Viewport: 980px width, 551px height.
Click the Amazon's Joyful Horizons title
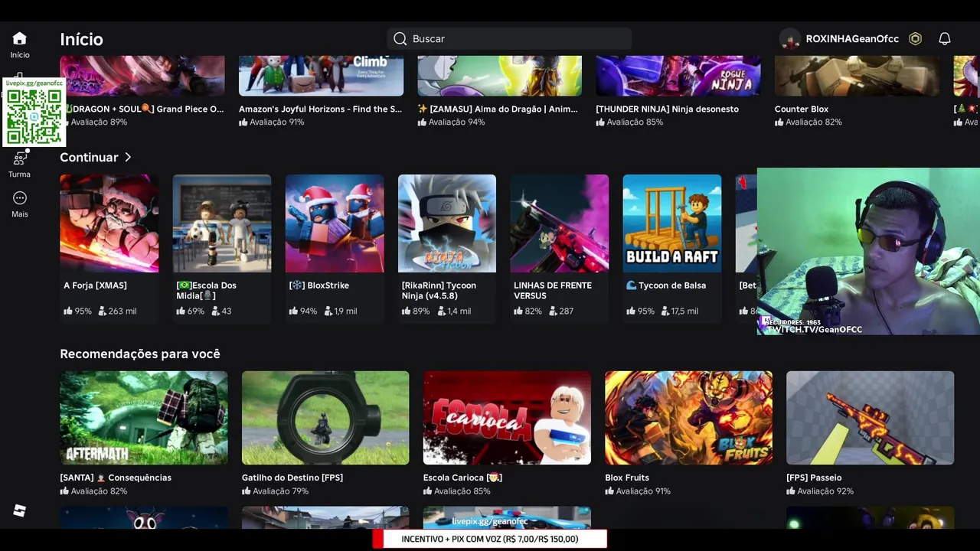coord(320,109)
